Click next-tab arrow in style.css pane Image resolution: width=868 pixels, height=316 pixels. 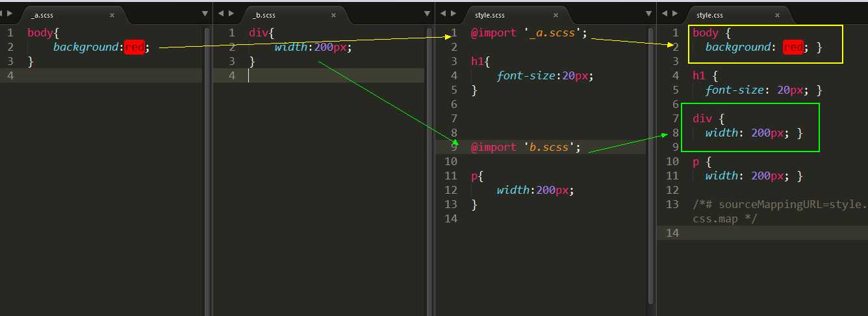point(675,14)
